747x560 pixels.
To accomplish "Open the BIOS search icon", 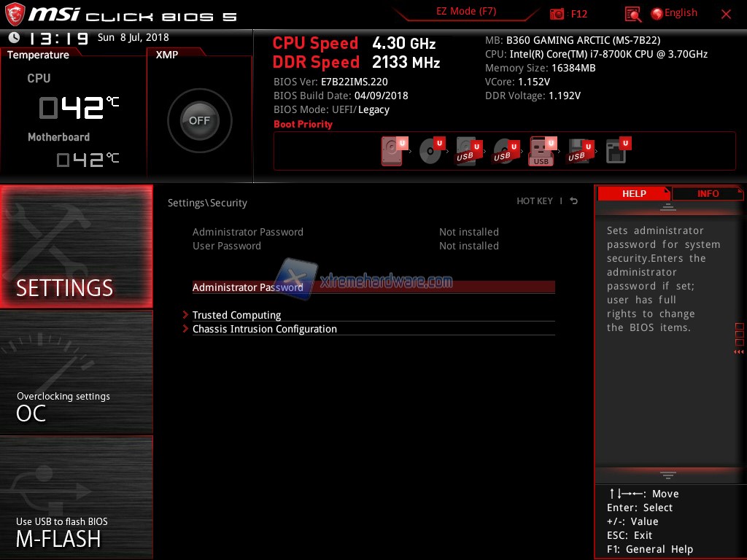I will point(632,14).
